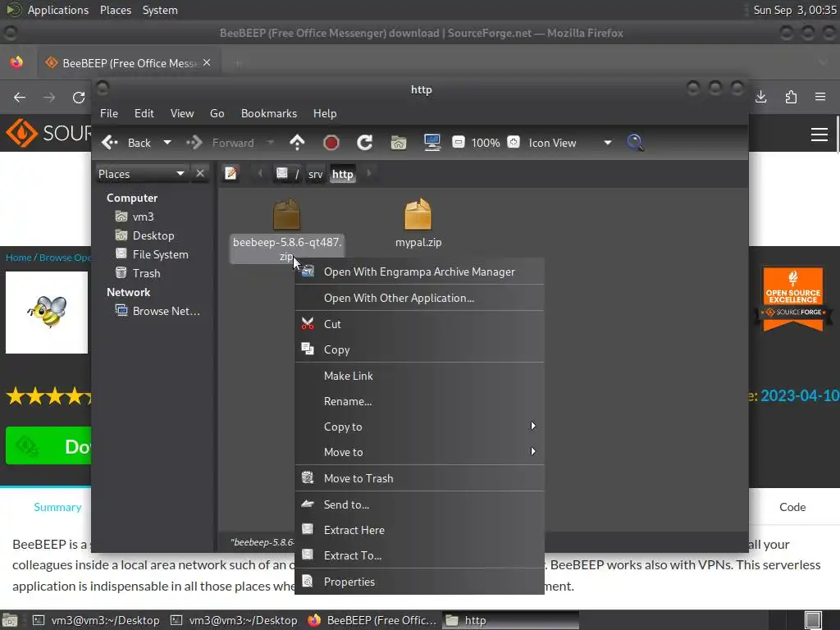Open Trash in the Places sidebar

tap(138, 273)
